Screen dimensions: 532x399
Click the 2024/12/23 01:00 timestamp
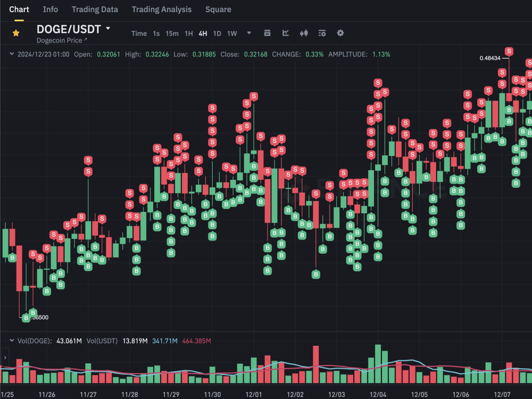pos(44,54)
